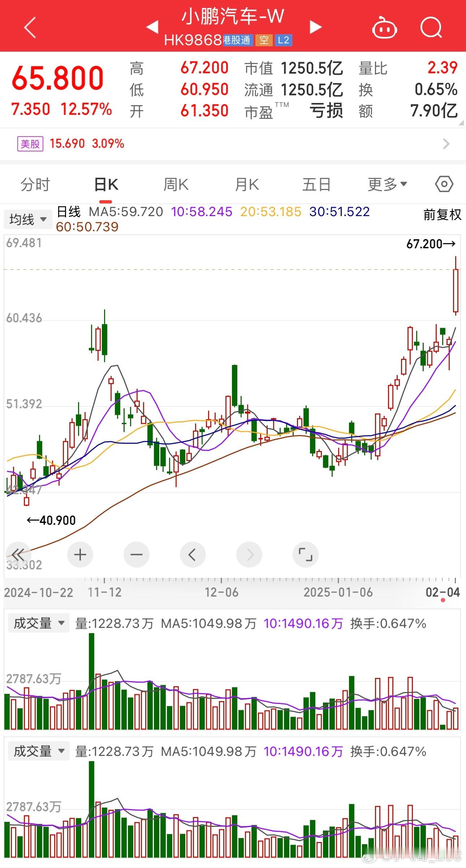
Task: Select the 日K daily chart tab
Action: (106, 185)
